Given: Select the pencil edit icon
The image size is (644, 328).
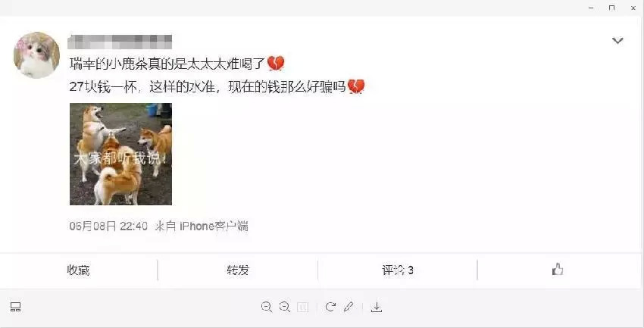Looking at the screenshot, I should (x=349, y=307).
